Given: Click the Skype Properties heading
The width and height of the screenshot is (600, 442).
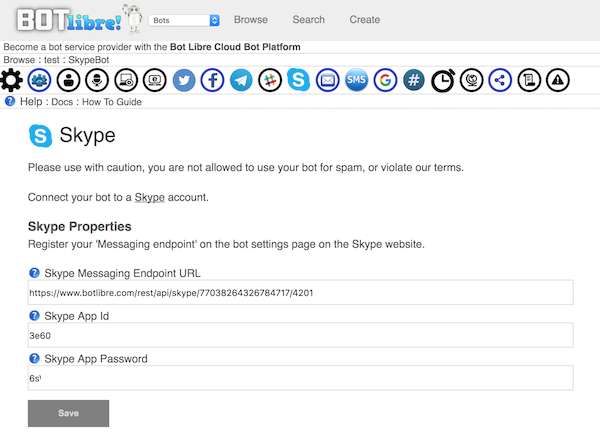Looking at the screenshot, I should [80, 227].
